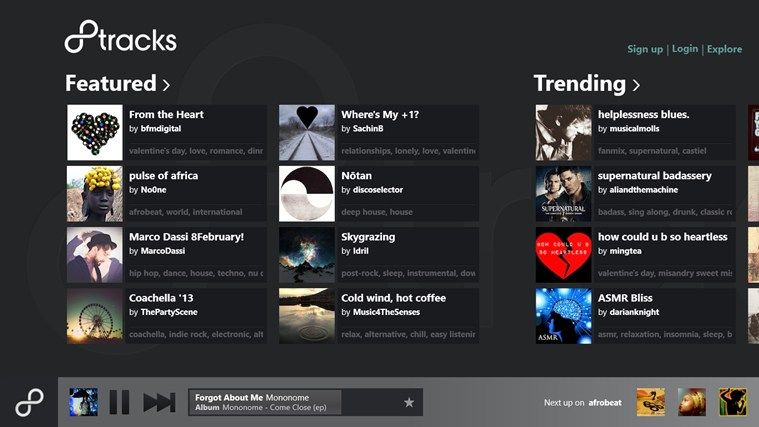Open third Next up mix thumbnail
This screenshot has width=759, height=427.
tap(733, 402)
